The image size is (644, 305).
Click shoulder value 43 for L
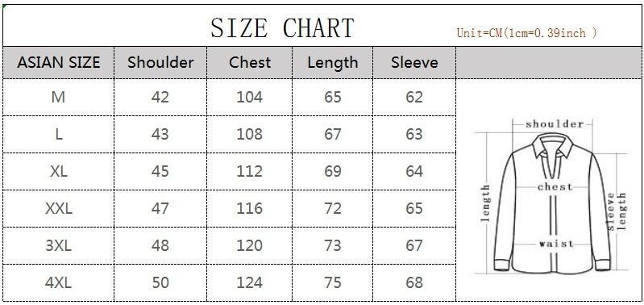coord(160,135)
